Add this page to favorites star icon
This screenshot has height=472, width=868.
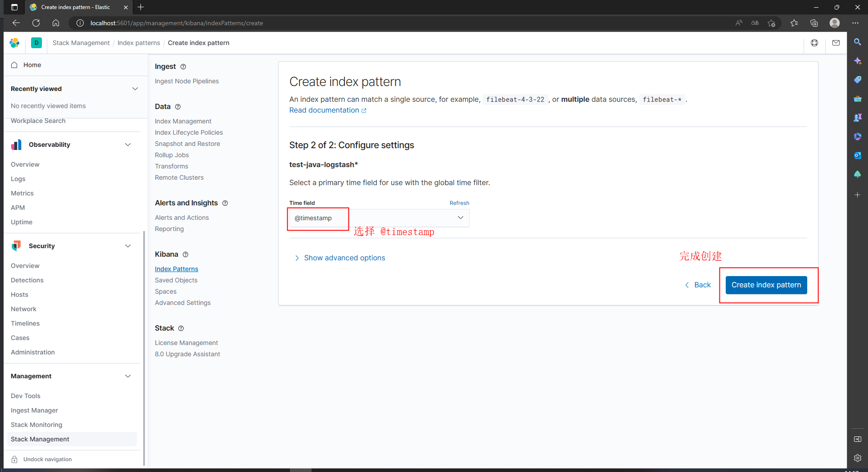[x=772, y=23]
